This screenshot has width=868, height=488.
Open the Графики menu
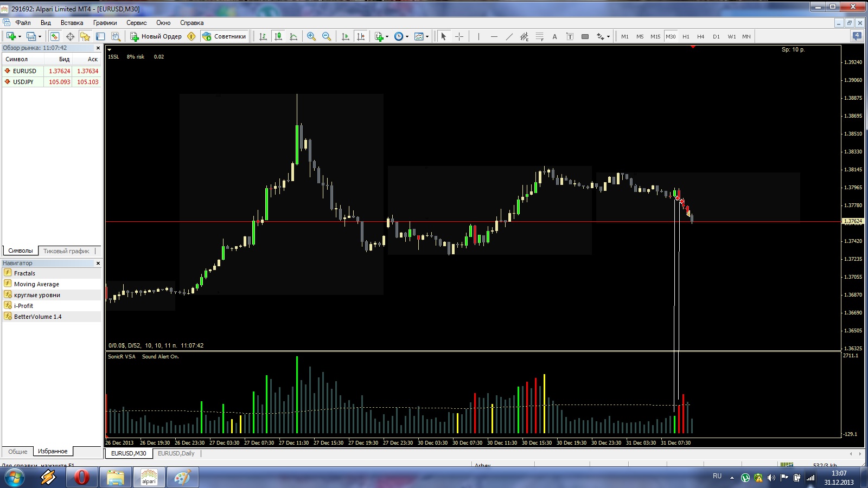(x=105, y=23)
